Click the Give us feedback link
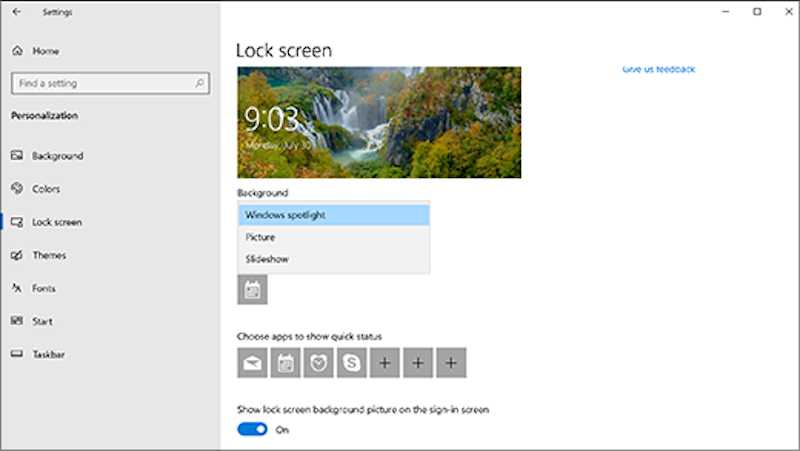The width and height of the screenshot is (800, 451). point(658,70)
